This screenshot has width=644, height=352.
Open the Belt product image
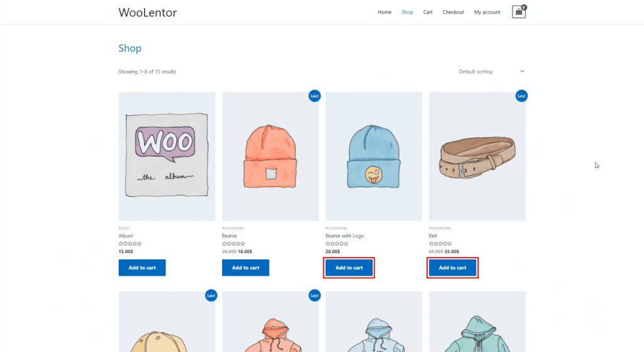477,156
